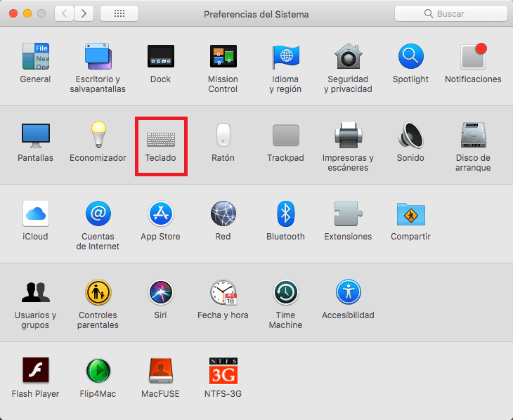Click the Buscar search field
This screenshot has height=420, width=513.
pos(451,13)
